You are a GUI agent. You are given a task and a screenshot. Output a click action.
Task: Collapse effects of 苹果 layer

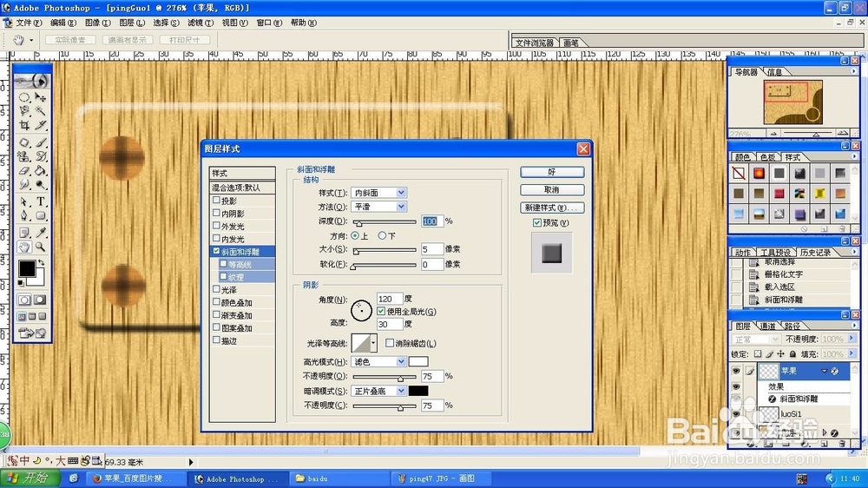(825, 371)
